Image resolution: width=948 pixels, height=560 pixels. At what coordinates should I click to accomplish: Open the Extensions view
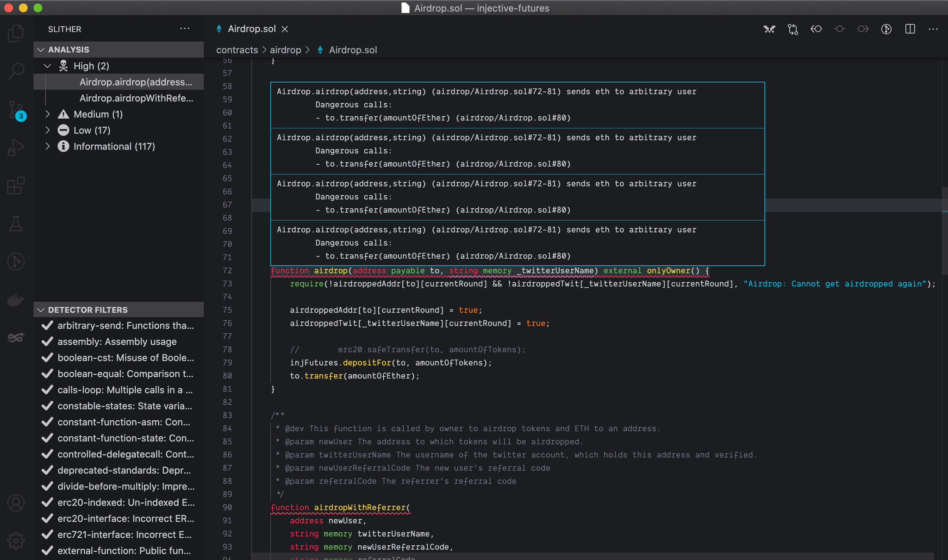(16, 186)
